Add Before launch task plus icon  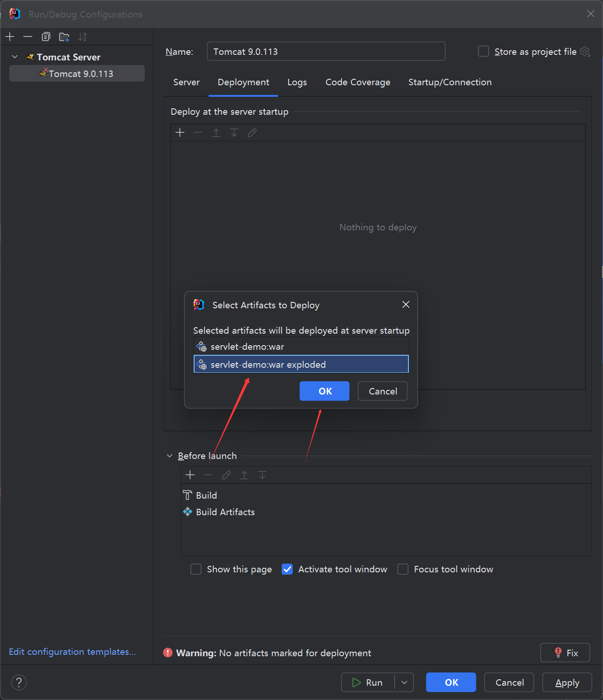tap(190, 475)
